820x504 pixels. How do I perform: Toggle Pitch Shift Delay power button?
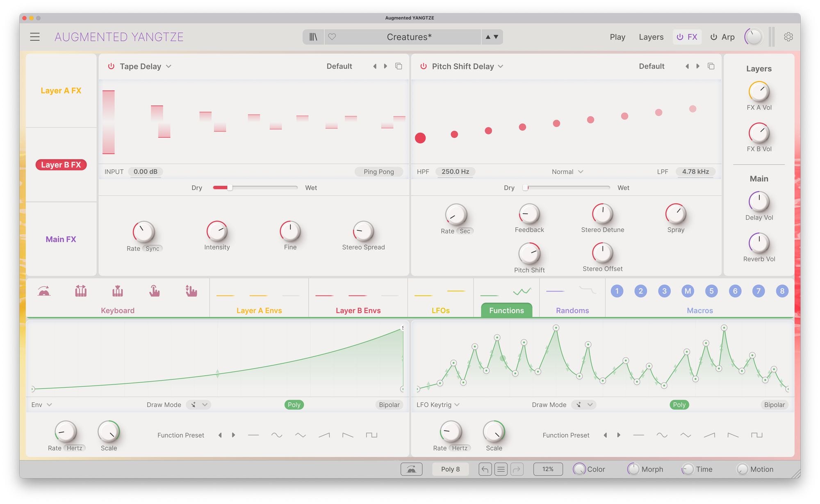[424, 66]
